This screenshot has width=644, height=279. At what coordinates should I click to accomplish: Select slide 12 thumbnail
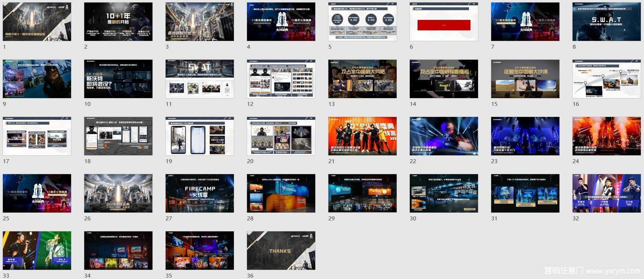(281, 79)
